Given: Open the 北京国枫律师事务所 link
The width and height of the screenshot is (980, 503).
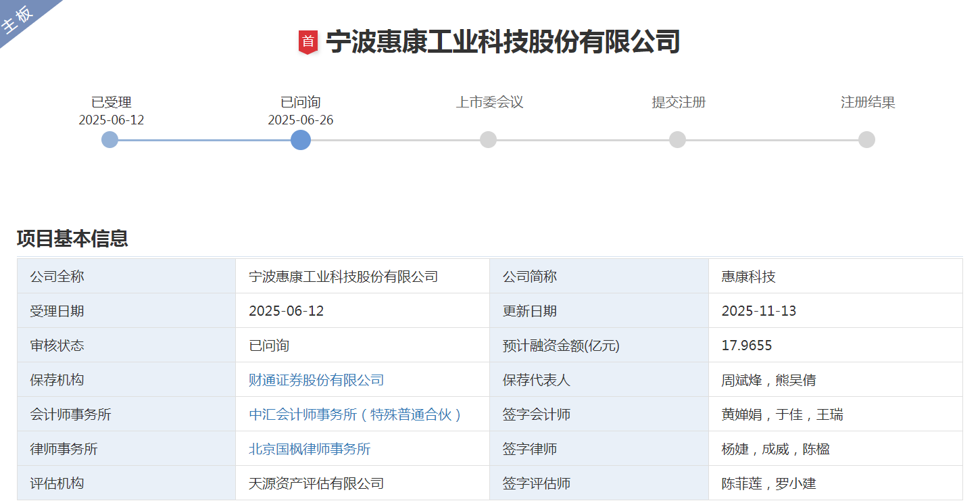Looking at the screenshot, I should [x=310, y=449].
